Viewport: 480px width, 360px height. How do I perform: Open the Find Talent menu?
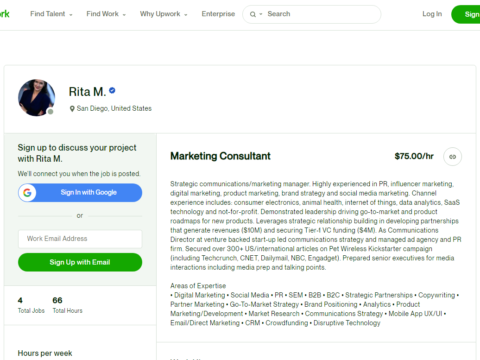coord(51,14)
